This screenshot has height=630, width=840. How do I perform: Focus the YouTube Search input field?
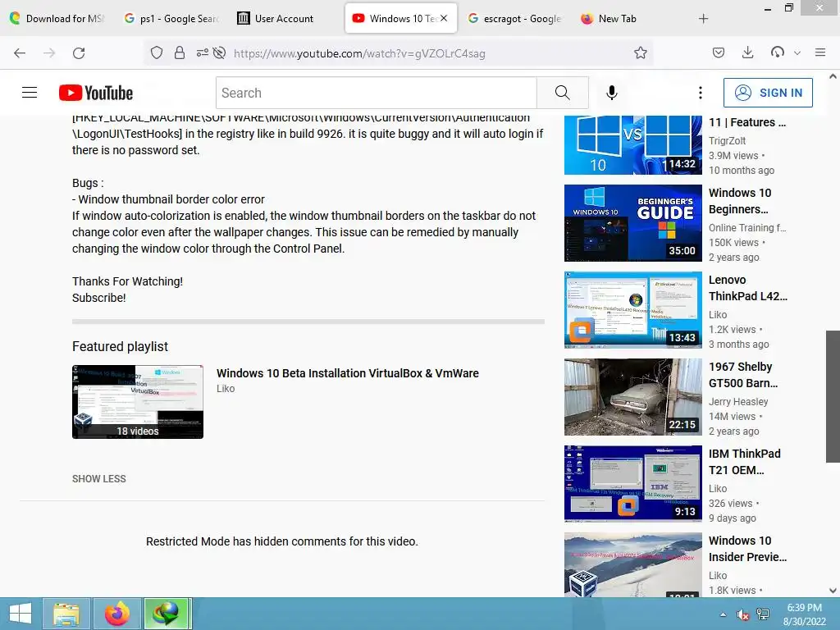tap(377, 93)
